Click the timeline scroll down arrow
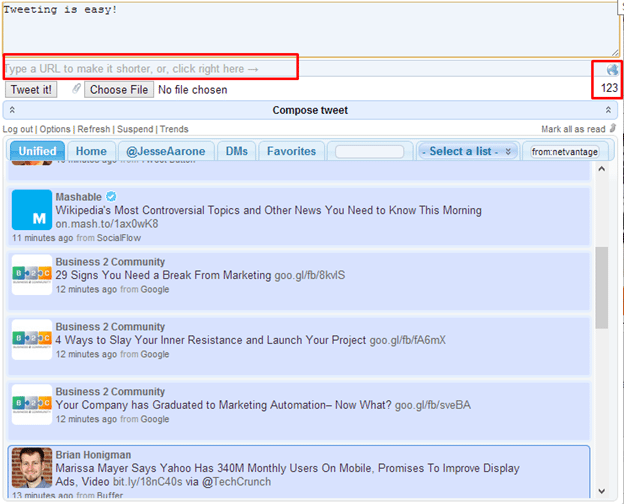Screen dimensions: 624x504 coord(602,491)
